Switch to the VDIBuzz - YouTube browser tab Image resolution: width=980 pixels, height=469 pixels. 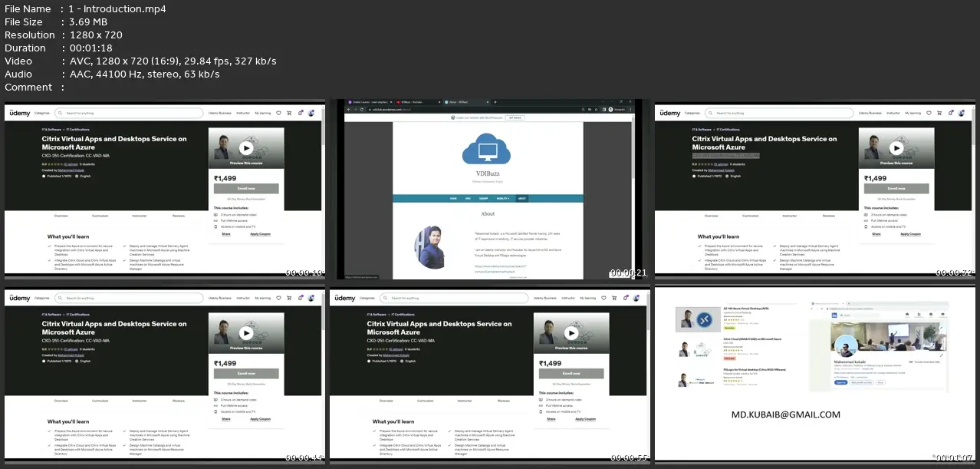tap(418, 101)
